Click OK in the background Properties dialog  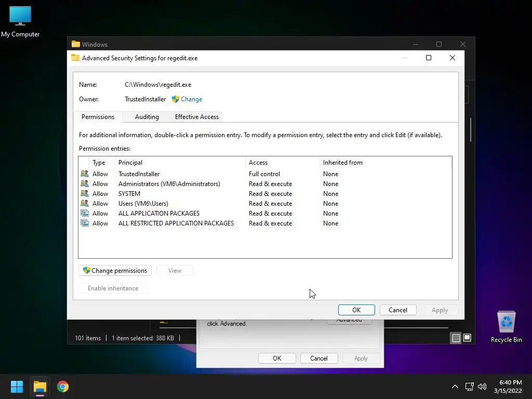tap(277, 358)
